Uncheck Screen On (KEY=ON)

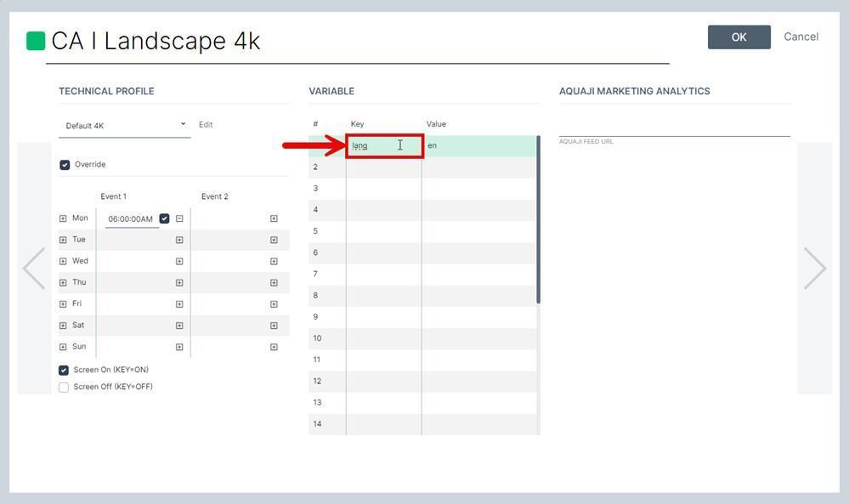point(64,371)
